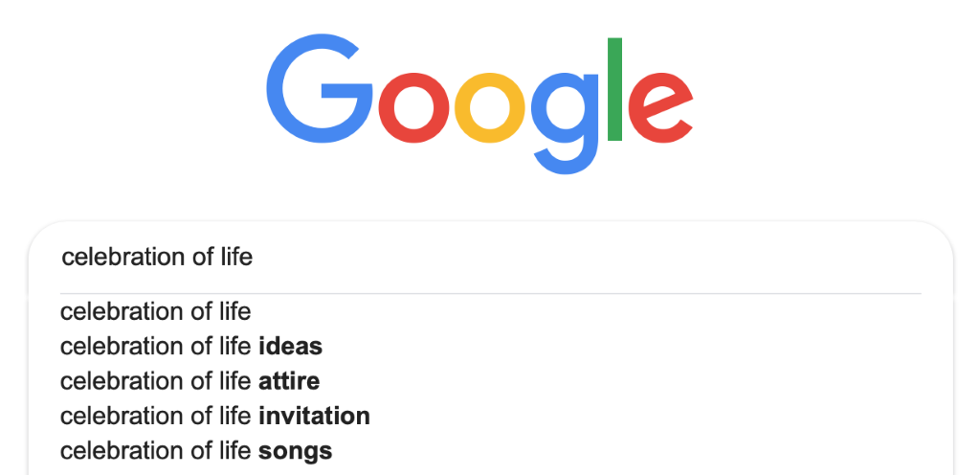Click the yellow letter o in logo

pyautogui.click(x=490, y=107)
